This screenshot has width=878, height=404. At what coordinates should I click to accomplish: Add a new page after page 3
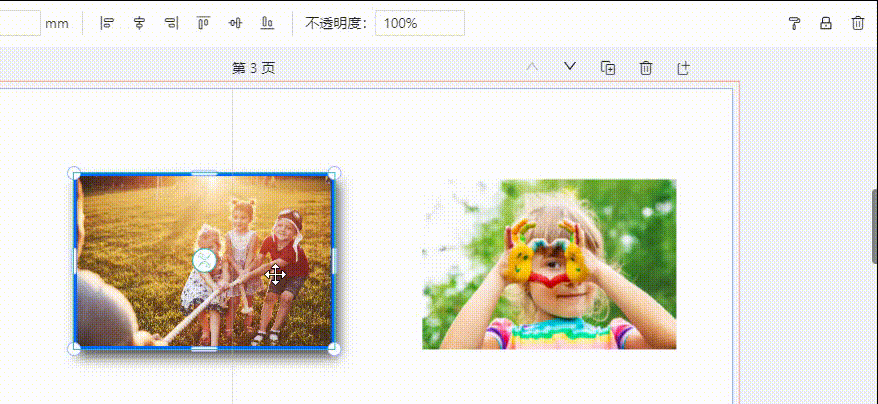[683, 68]
